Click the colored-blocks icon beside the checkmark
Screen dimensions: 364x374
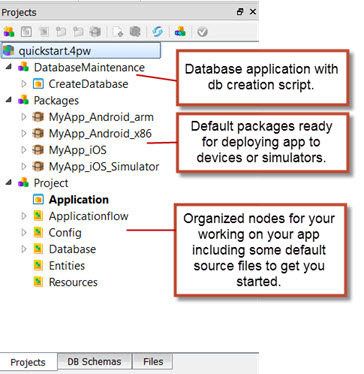[x=180, y=32]
